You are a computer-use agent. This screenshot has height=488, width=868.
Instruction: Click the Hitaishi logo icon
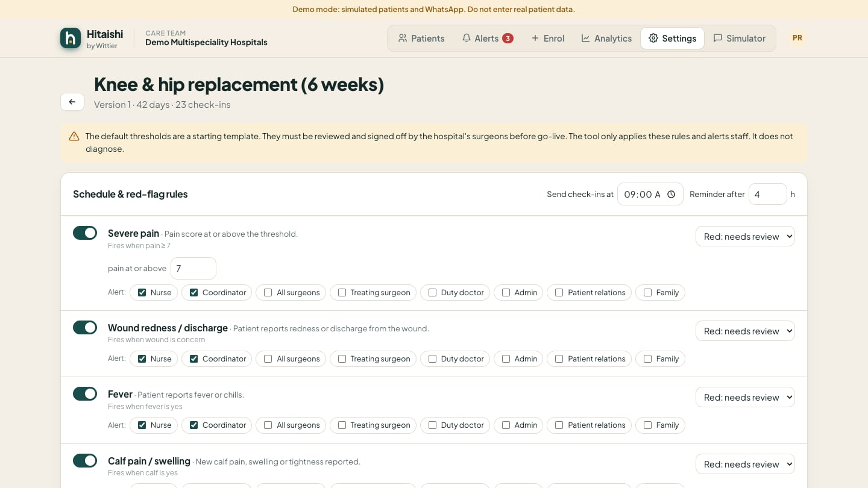click(x=71, y=38)
